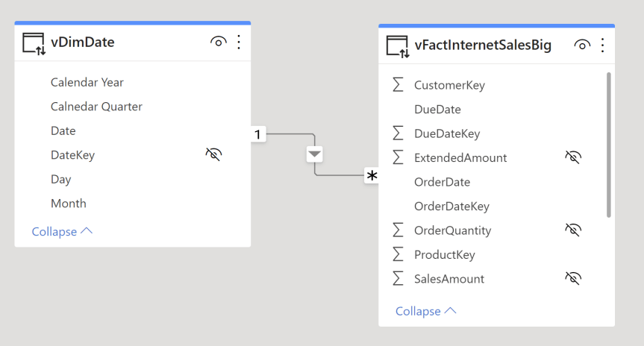
Task: Collapse the vDimDate table card
Action: 62,231
